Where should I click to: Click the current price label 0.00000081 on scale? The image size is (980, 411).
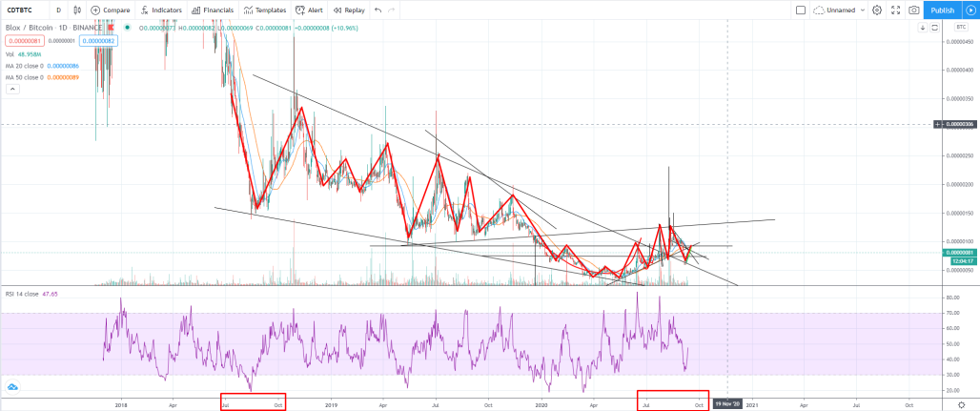click(x=960, y=252)
